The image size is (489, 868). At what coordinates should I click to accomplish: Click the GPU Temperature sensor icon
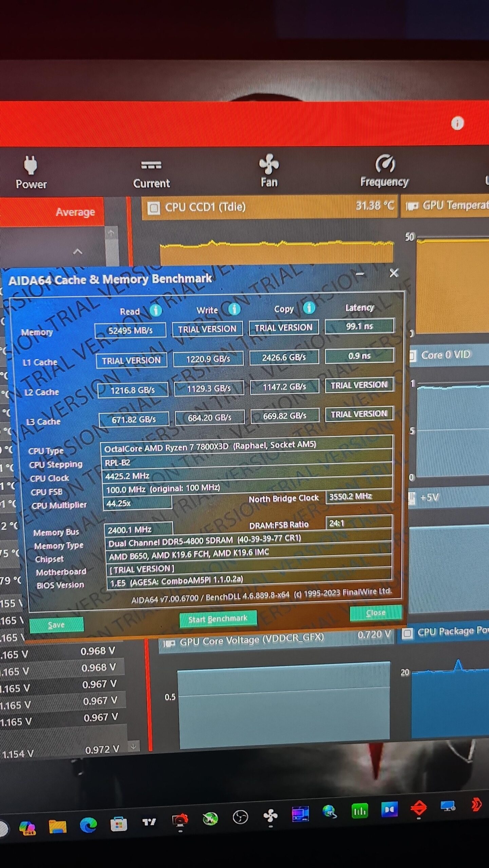point(412,206)
